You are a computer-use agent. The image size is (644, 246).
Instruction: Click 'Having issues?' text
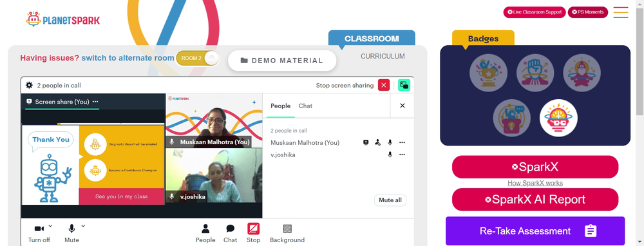50,59
